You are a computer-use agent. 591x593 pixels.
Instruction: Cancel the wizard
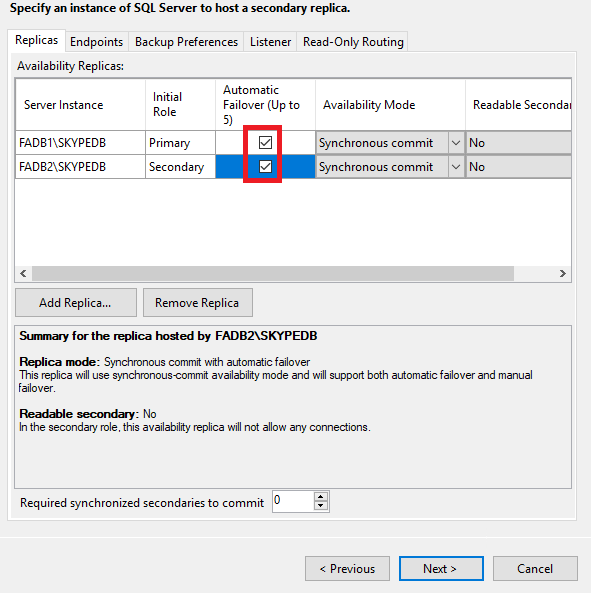click(535, 568)
